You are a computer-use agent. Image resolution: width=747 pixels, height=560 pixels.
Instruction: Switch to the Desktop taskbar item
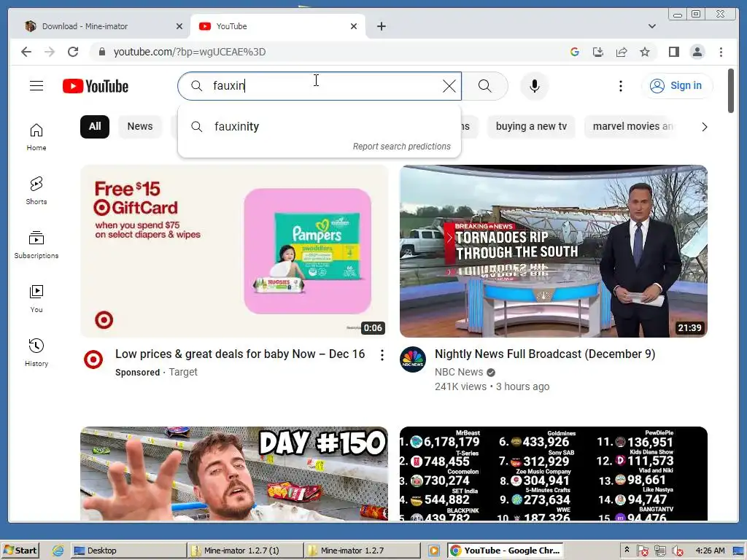point(128,551)
